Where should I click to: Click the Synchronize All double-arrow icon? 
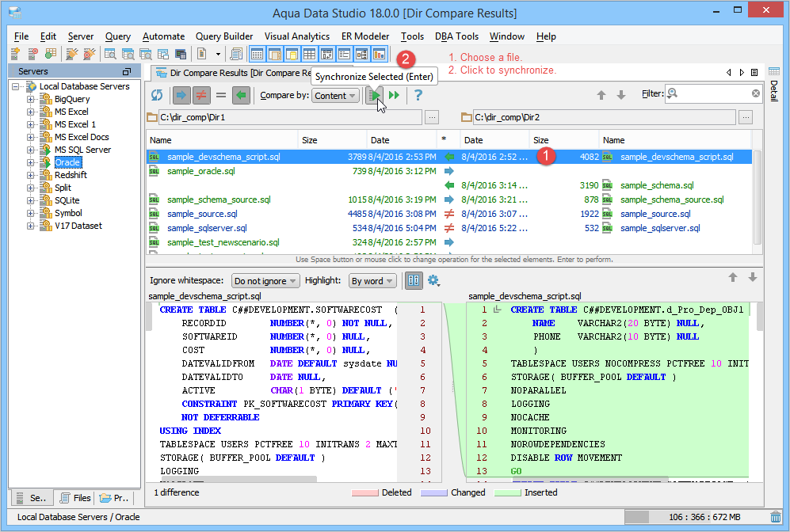click(393, 95)
